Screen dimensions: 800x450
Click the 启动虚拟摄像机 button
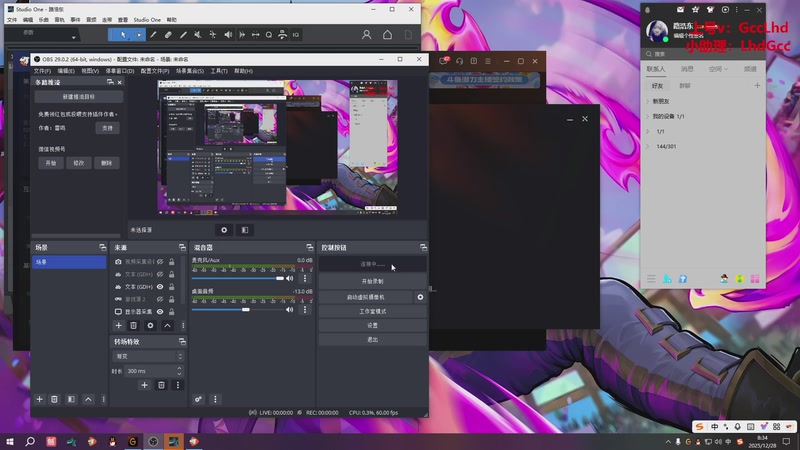[x=366, y=297]
